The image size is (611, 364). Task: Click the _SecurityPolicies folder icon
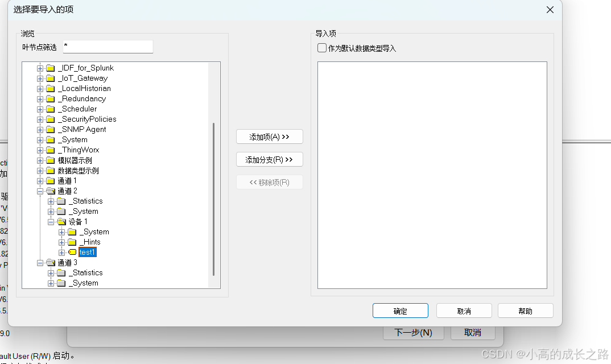[x=50, y=119]
